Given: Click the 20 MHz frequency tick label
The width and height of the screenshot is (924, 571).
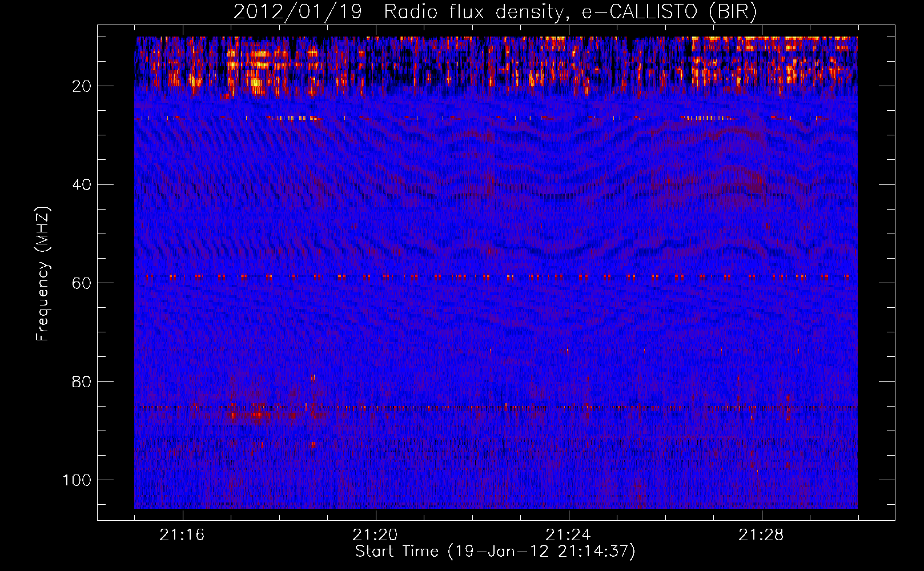Looking at the screenshot, I should [x=82, y=86].
